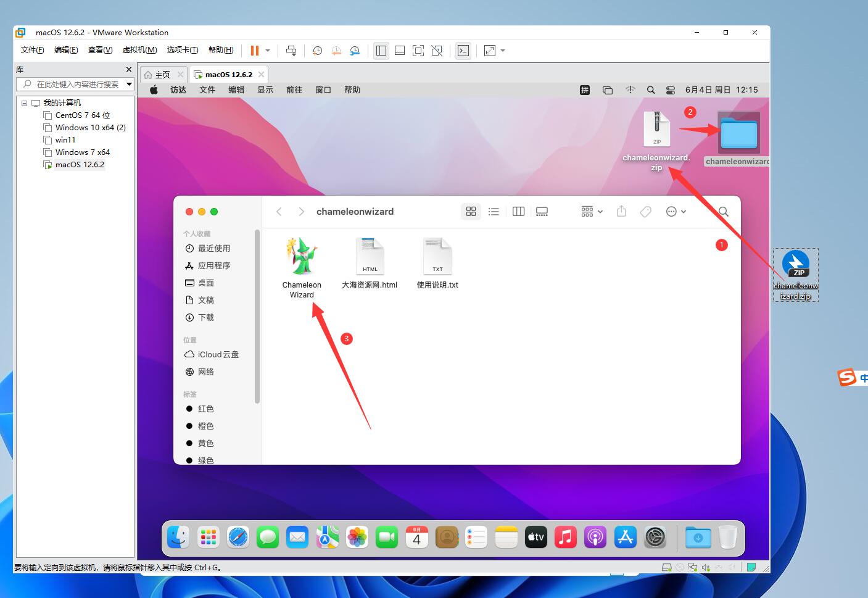Click the library search input field
This screenshot has width=868, height=598.
pyautogui.click(x=75, y=84)
